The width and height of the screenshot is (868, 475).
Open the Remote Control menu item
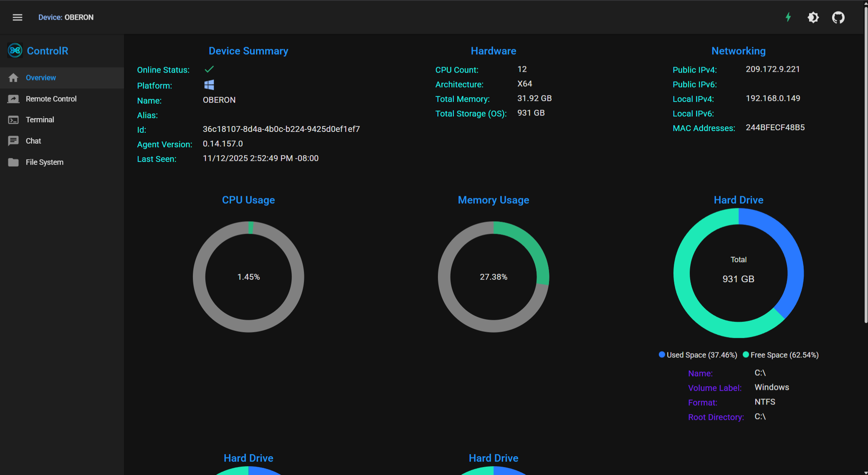click(x=51, y=99)
